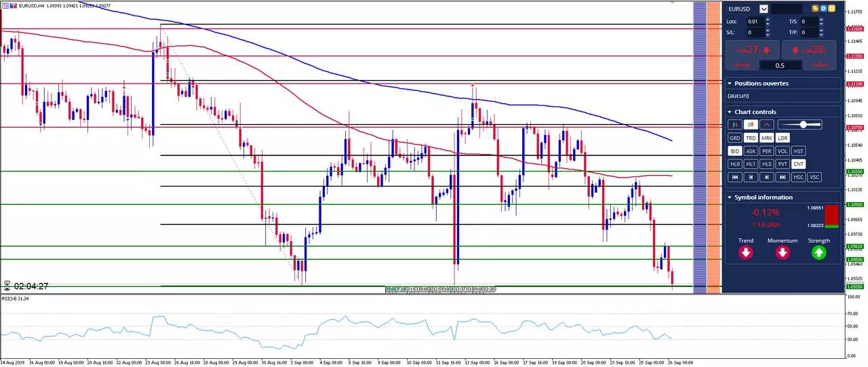Toggle the HST button
The height and width of the screenshot is (367, 868).
pos(799,151)
